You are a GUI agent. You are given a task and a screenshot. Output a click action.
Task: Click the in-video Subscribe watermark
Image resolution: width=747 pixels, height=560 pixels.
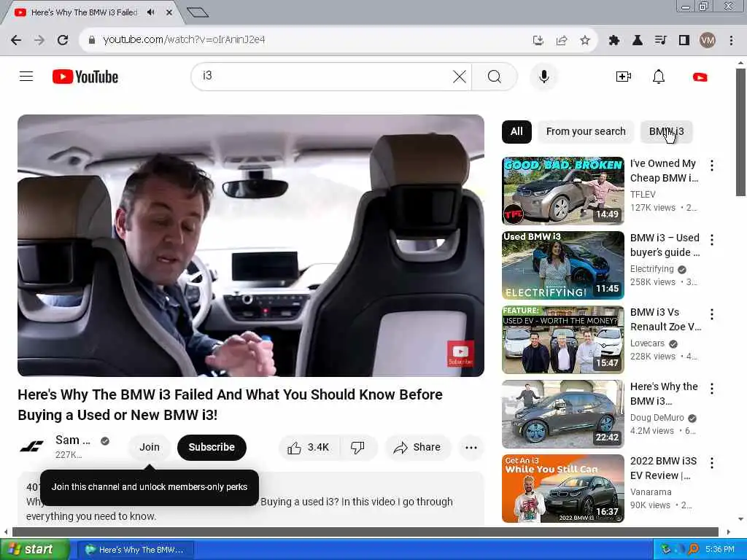click(x=460, y=354)
